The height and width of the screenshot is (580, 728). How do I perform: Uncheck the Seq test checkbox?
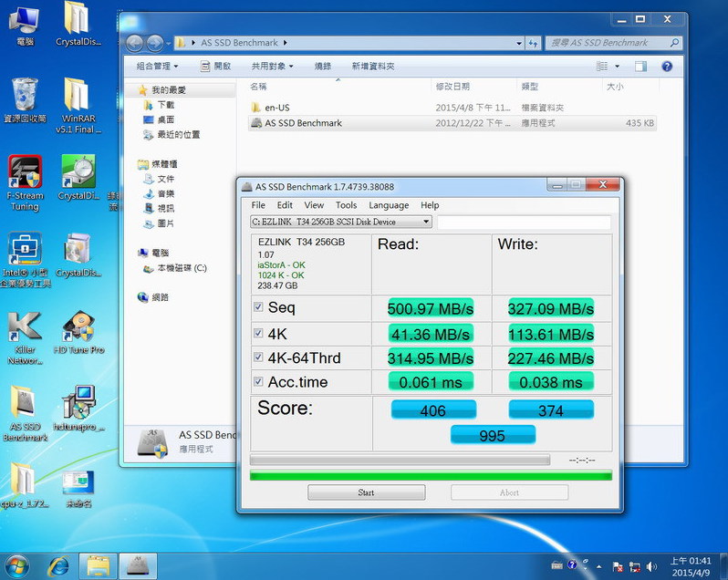click(258, 307)
